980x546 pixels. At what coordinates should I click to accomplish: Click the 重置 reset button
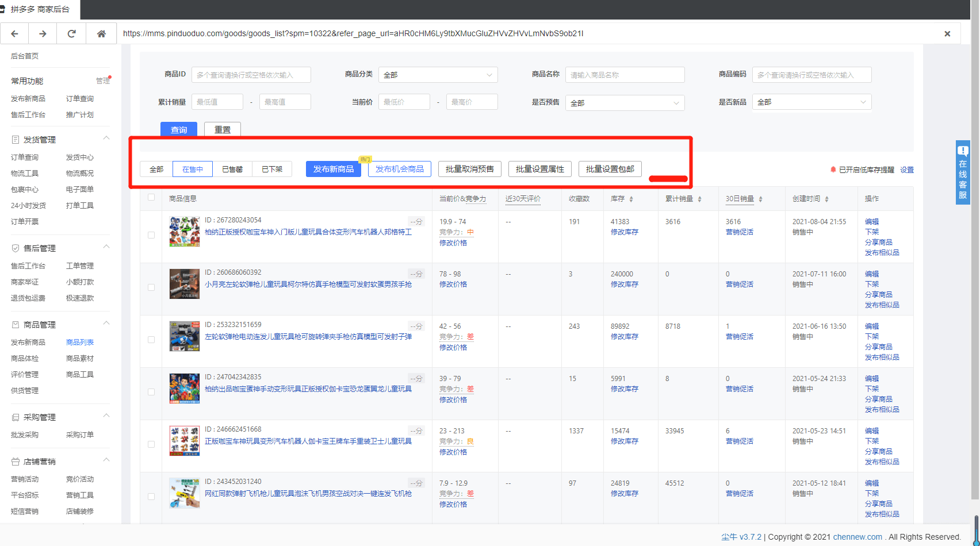(x=223, y=129)
